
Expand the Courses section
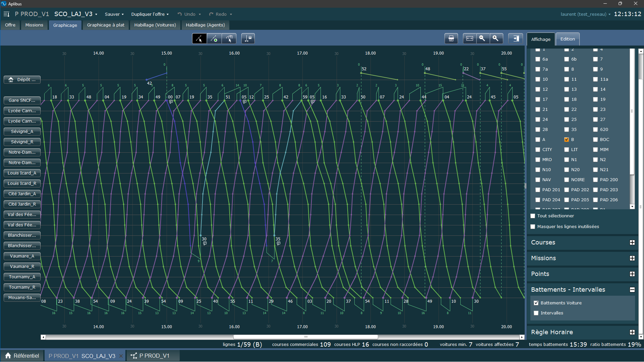[x=632, y=242]
